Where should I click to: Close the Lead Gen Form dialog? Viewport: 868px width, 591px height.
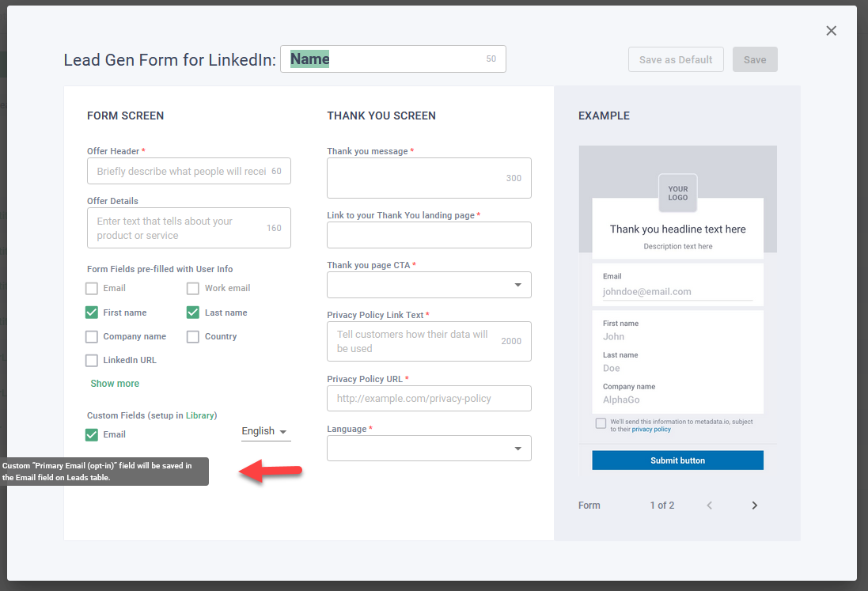pos(831,31)
